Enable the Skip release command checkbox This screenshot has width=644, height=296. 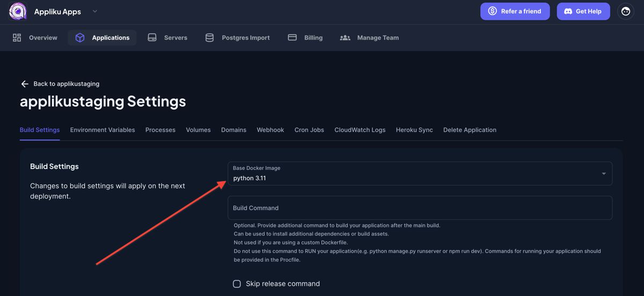237,284
